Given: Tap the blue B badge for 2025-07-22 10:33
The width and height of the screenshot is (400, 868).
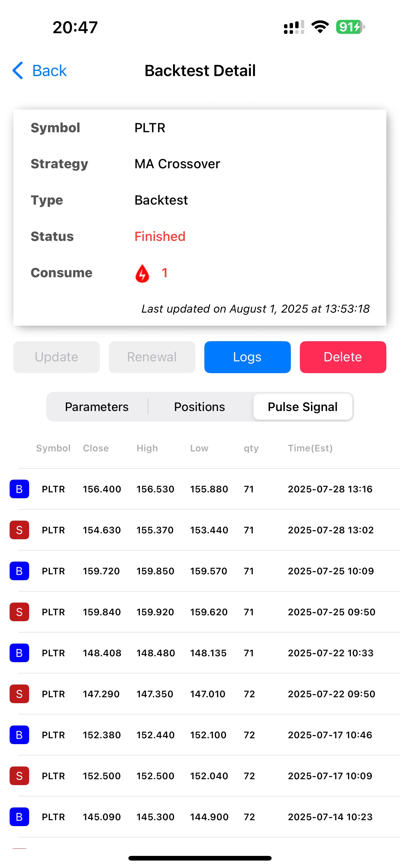Looking at the screenshot, I should tap(19, 653).
